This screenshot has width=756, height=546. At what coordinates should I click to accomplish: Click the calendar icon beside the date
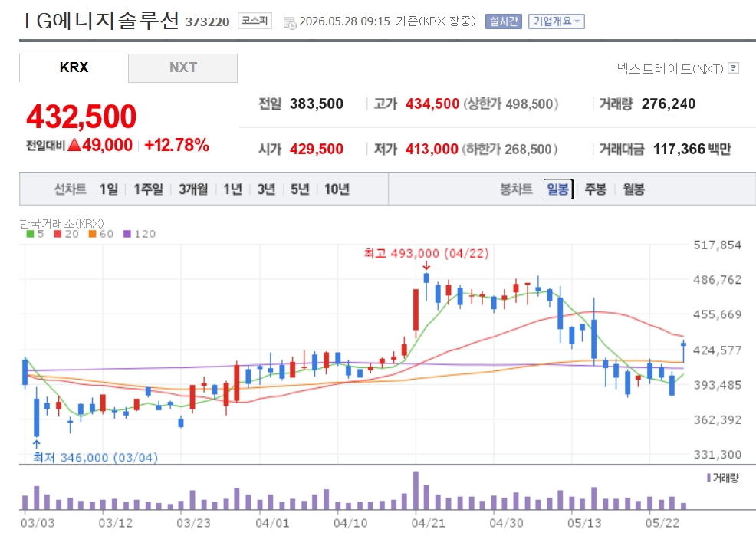click(x=290, y=23)
